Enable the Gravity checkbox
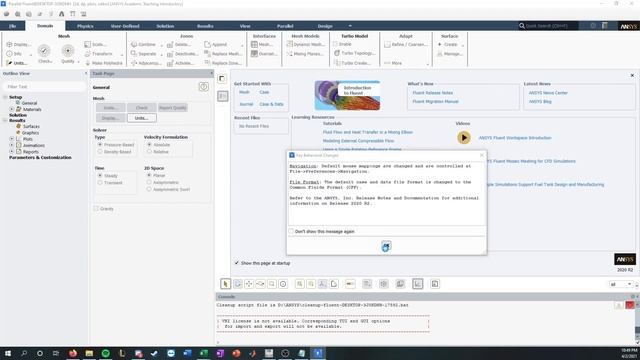640x360 pixels. 96,209
